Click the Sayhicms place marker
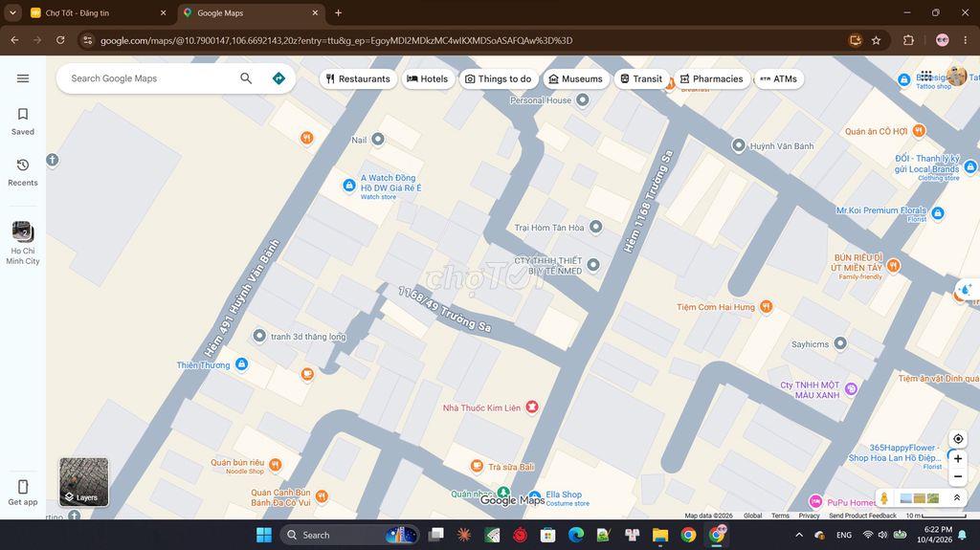This screenshot has height=550, width=980. coord(840,343)
